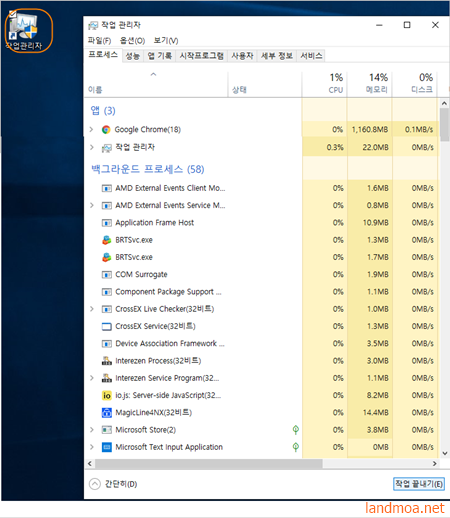Click the vertical scrollbar down arrow

click(444, 453)
